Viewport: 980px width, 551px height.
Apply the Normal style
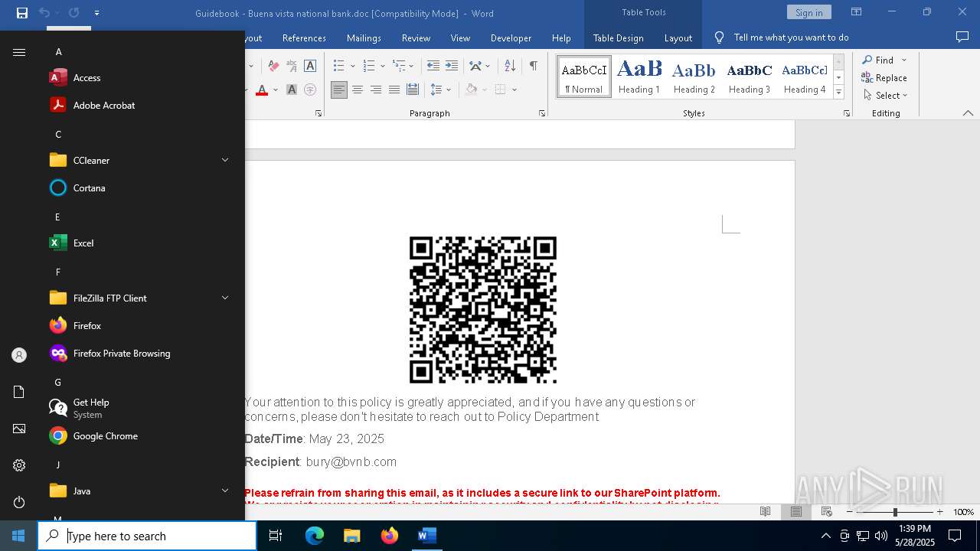pyautogui.click(x=584, y=77)
